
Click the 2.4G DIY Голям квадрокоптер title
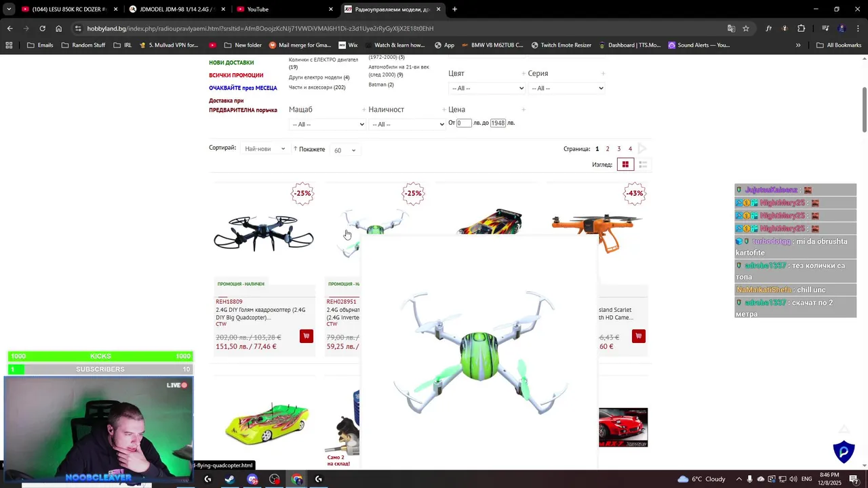point(260,314)
